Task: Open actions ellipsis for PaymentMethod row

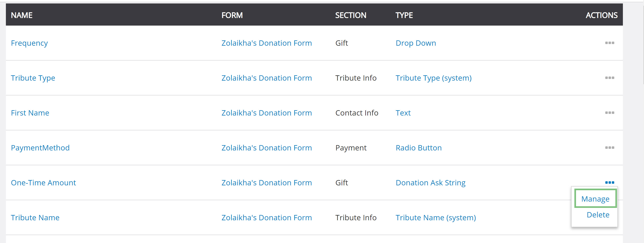Action: coord(609,148)
